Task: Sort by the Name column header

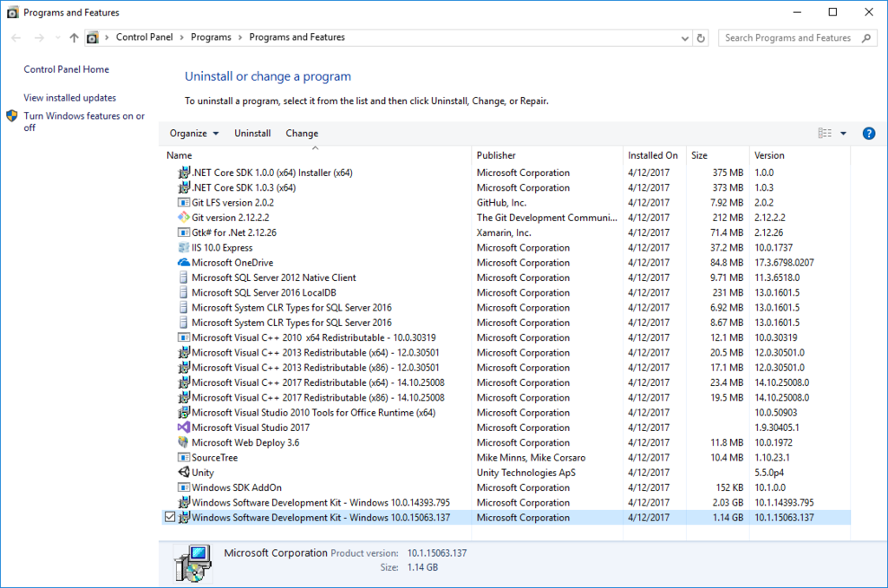Action: click(x=316, y=155)
